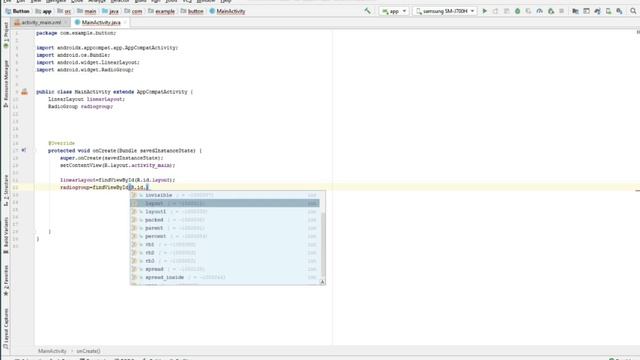Viewport: 640px width, 360px height.
Task: Open the SDK Manager icon
Action: [620, 11]
